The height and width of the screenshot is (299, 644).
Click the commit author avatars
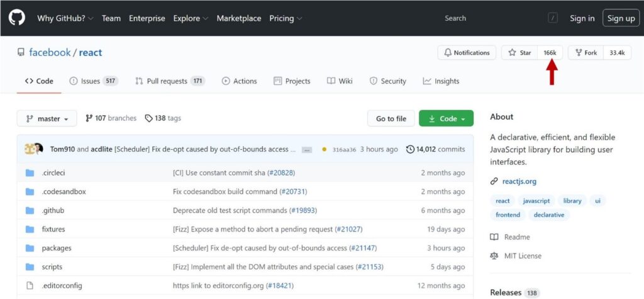(x=34, y=149)
